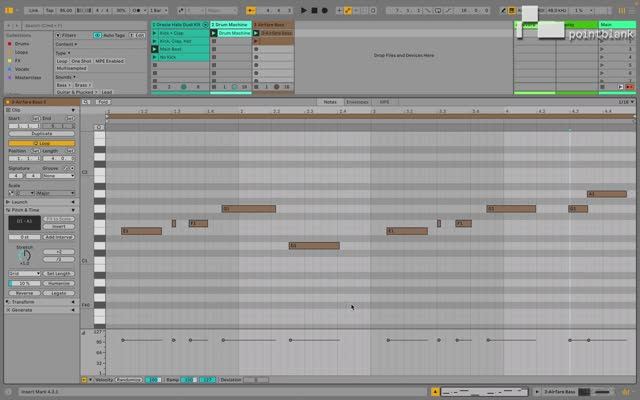The width and height of the screenshot is (640, 400).
Task: Select the Multisampled filter tag
Action: click(x=71, y=69)
